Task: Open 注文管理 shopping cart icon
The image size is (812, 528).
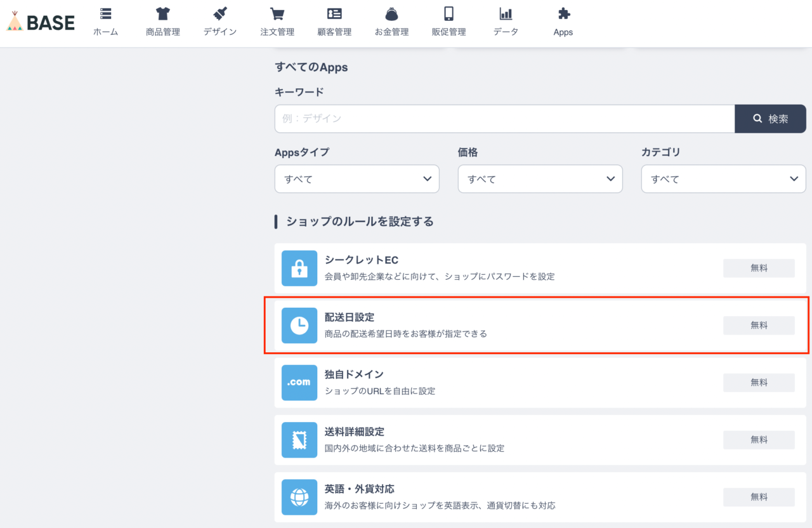Action: click(277, 13)
